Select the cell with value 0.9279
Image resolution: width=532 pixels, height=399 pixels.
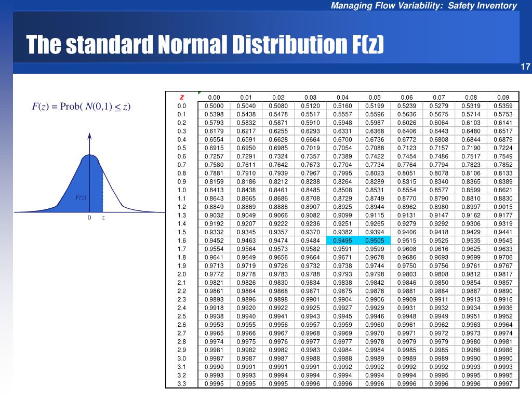click(406, 223)
